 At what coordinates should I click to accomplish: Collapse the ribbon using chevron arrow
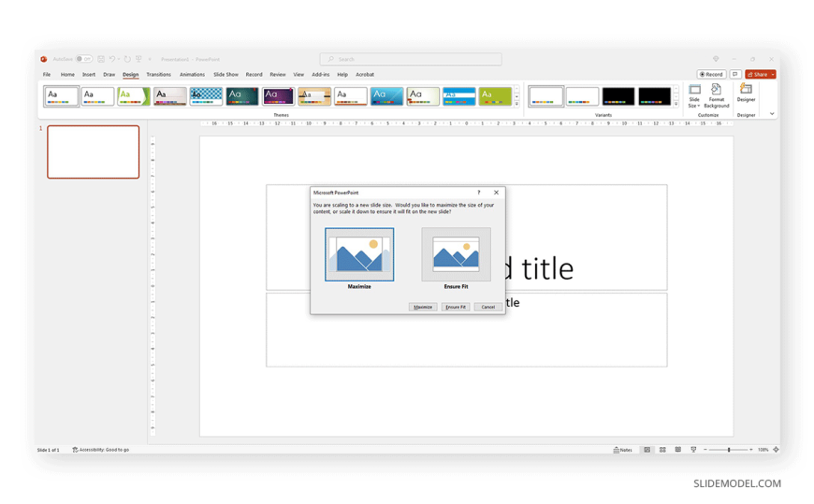772,114
